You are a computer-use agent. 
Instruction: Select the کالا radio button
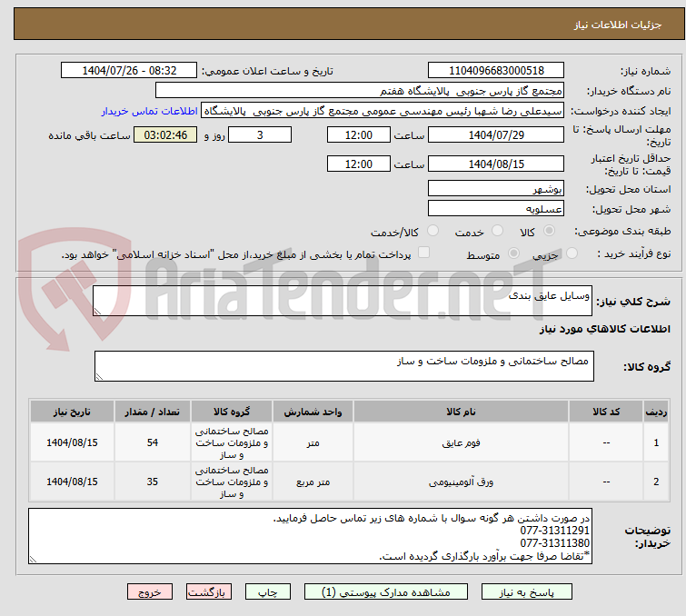tap(549, 231)
